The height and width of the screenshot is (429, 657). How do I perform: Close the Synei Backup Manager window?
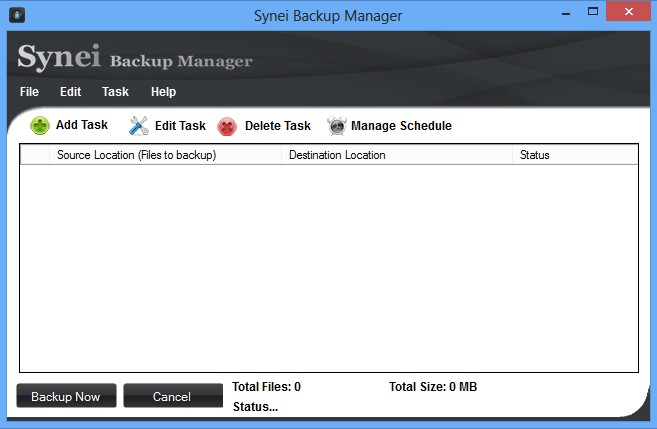click(x=629, y=13)
